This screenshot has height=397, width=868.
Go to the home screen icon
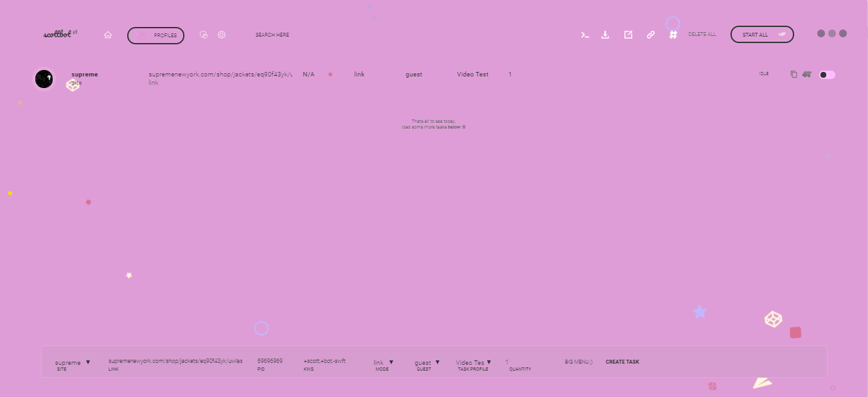[108, 35]
